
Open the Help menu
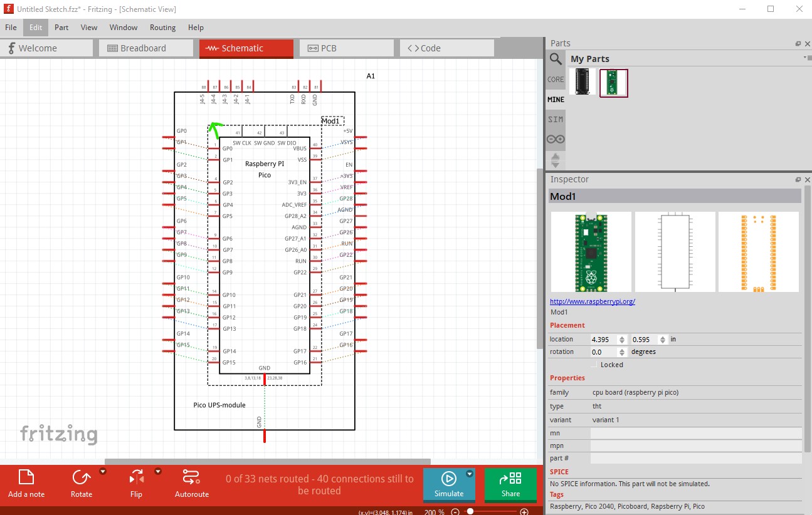pyautogui.click(x=196, y=28)
